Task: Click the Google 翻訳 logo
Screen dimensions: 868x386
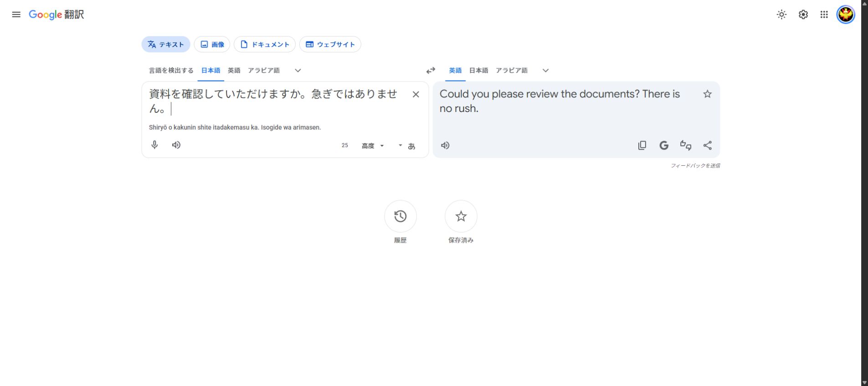Action: coord(56,15)
